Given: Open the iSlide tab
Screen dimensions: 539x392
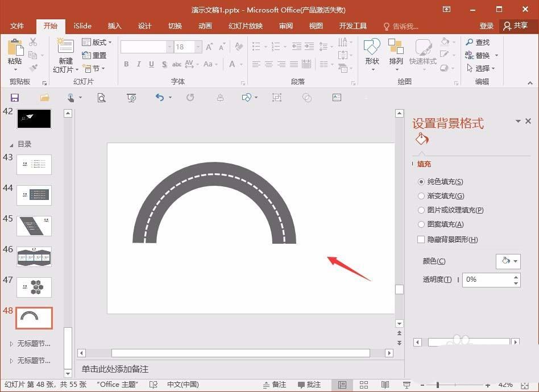Looking at the screenshot, I should tap(82, 26).
